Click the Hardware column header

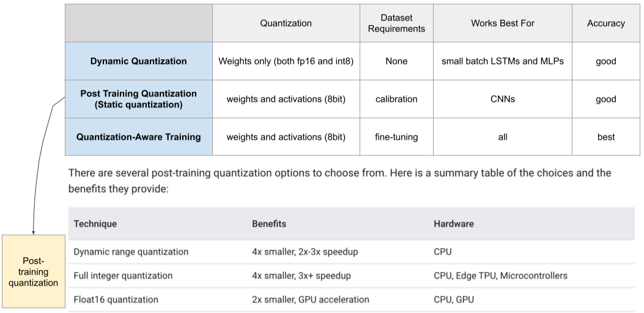(x=454, y=224)
